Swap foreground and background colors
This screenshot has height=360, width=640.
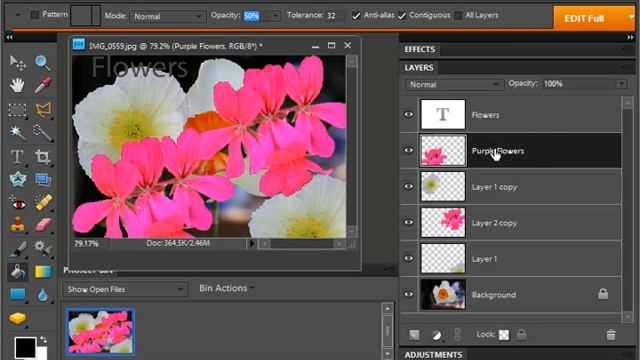click(x=43, y=340)
